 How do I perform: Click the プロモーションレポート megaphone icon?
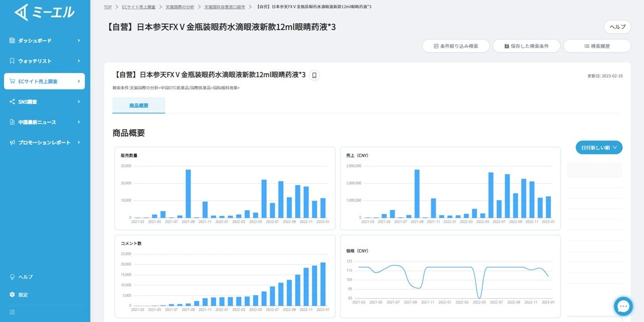(x=12, y=142)
